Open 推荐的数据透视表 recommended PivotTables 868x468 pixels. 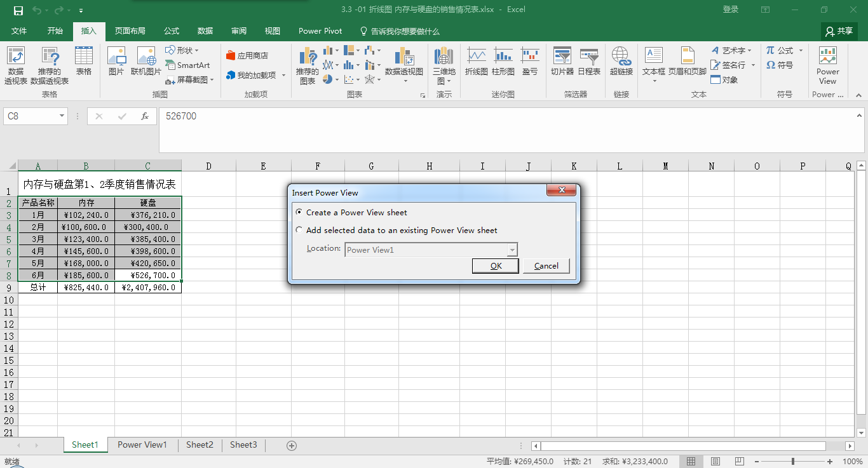tap(49, 65)
